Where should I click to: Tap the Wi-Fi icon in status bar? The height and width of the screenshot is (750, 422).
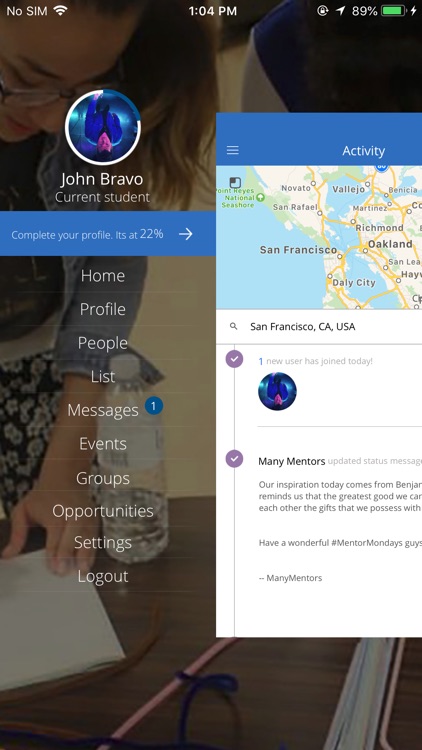60,10
